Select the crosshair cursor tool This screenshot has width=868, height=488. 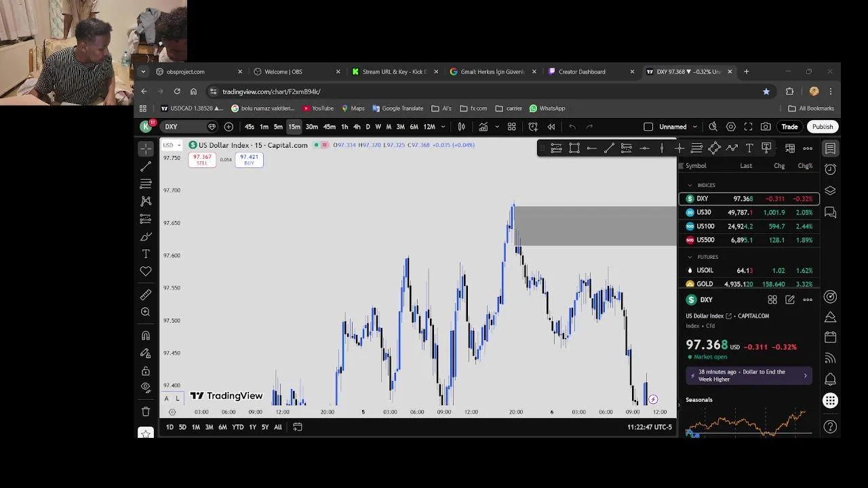tap(146, 148)
